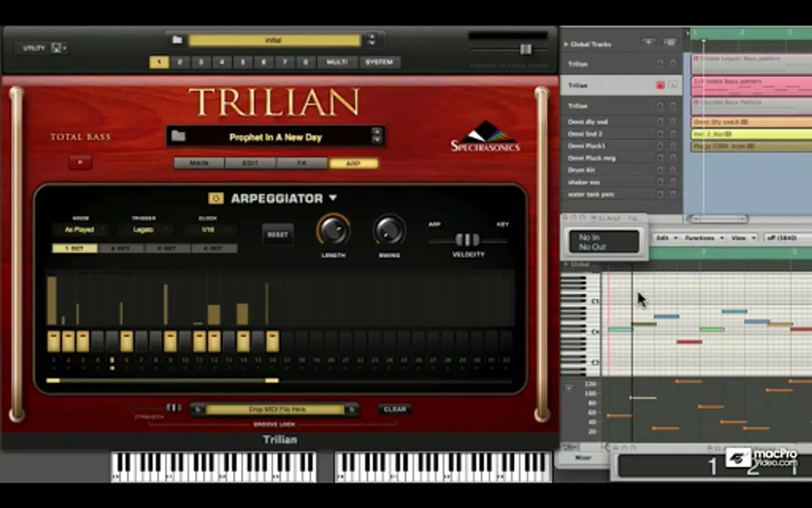This screenshot has width=812, height=508.
Task: Toggle arpeggiator step 6
Action: tap(127, 341)
